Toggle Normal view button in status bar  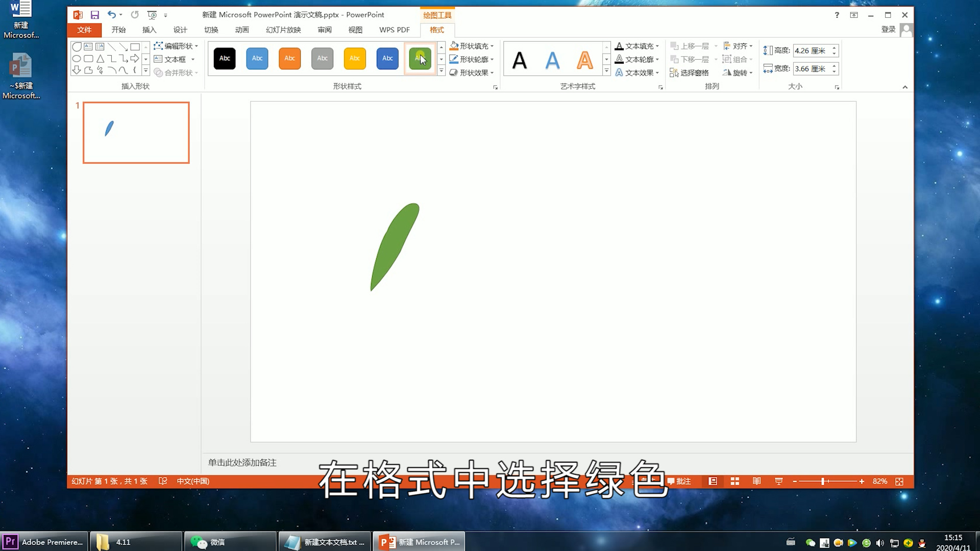(x=713, y=481)
